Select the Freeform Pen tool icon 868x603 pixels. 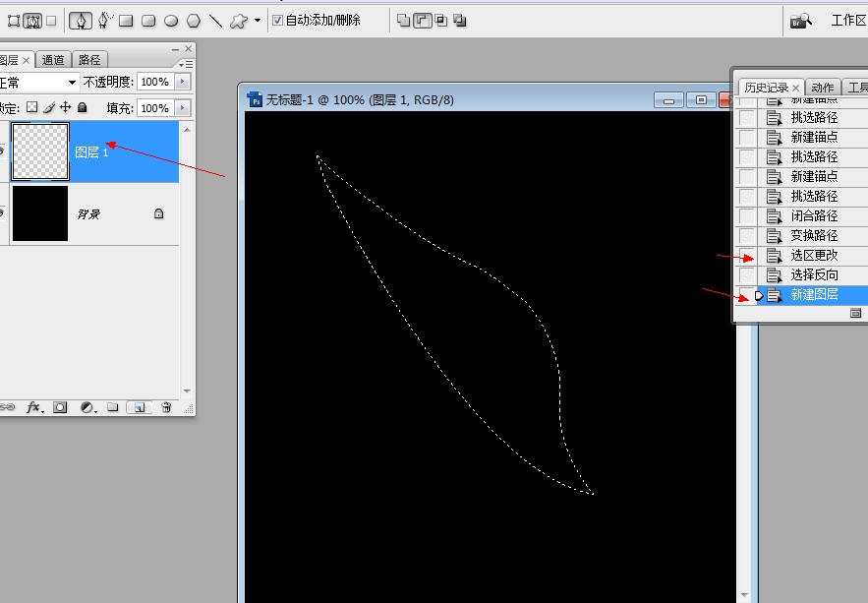click(106, 20)
